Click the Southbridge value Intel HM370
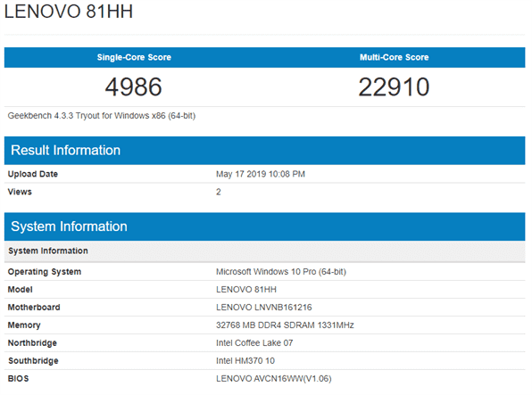This screenshot has height=395, width=532. pos(245,361)
